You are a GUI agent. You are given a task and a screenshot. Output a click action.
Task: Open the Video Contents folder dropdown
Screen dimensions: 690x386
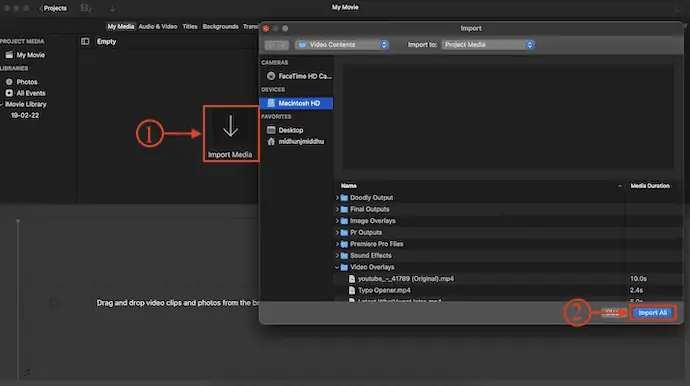point(342,45)
